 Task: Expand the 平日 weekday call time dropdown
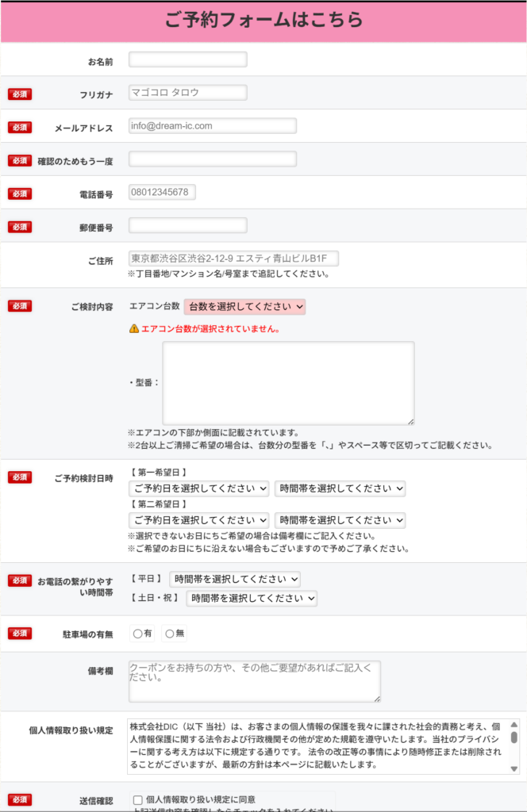pos(235,579)
